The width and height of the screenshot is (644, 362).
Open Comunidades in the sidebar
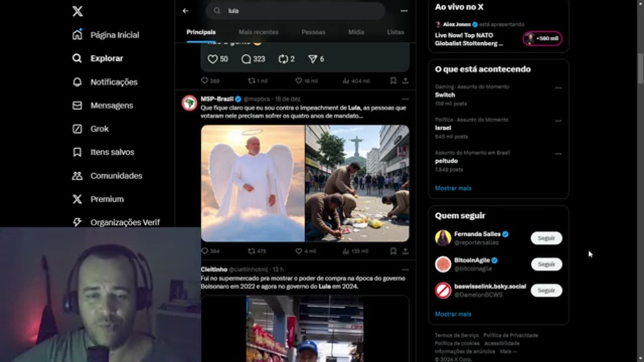(107, 175)
